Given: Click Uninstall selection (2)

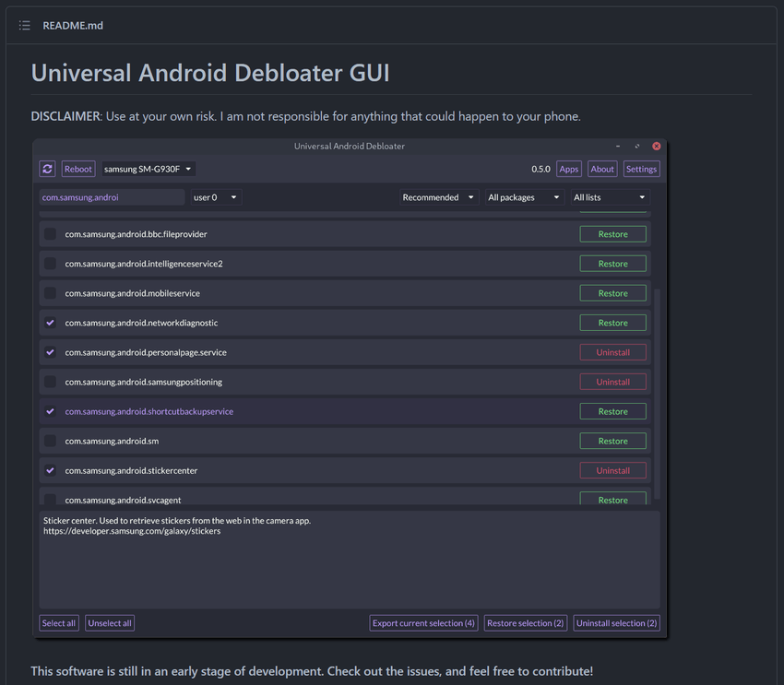Looking at the screenshot, I should click(616, 623).
